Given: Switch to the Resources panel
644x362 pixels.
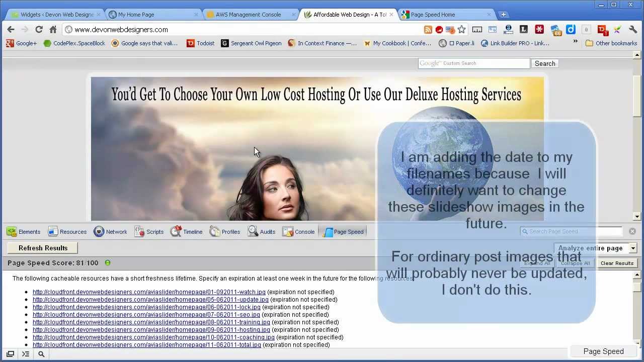Looking at the screenshot, I should [67, 232].
